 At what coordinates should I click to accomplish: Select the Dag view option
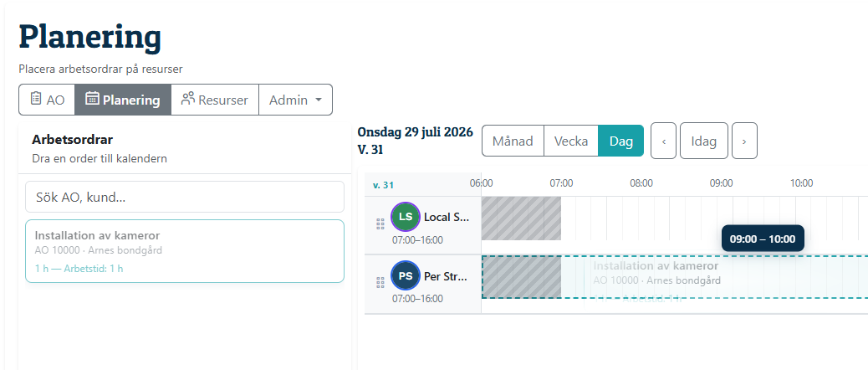621,141
